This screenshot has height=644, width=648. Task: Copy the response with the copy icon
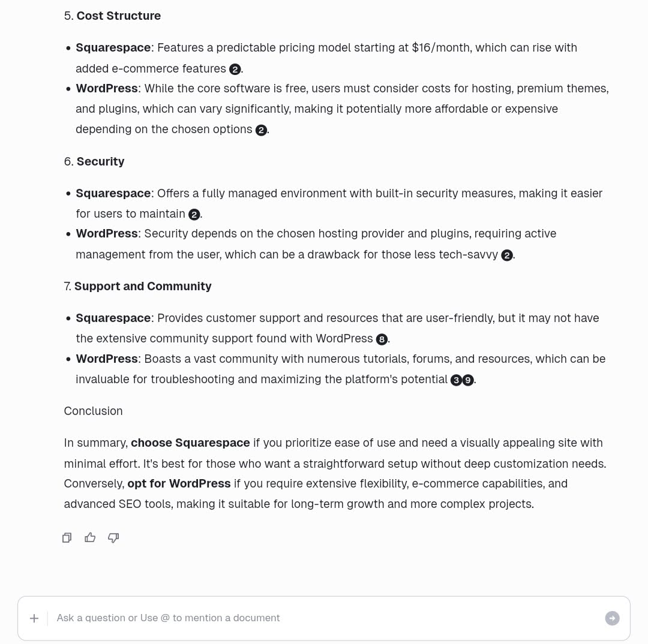(67, 537)
